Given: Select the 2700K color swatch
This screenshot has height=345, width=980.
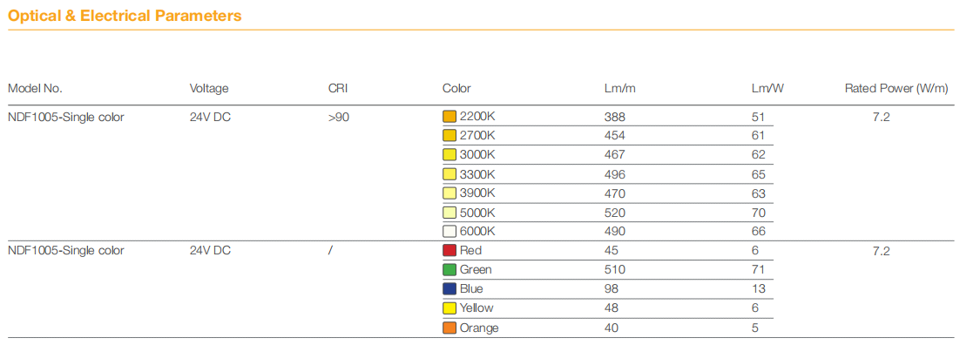Looking at the screenshot, I should point(449,136).
